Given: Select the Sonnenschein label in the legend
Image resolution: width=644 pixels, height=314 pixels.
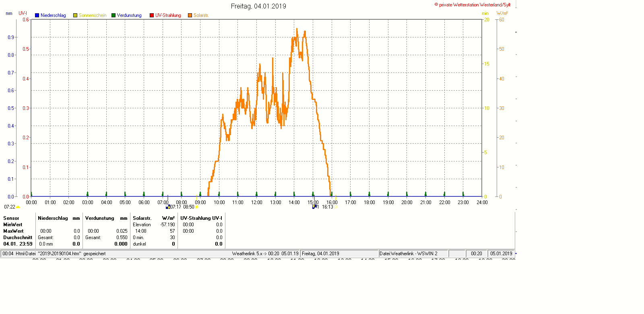Looking at the screenshot, I should click(93, 15).
